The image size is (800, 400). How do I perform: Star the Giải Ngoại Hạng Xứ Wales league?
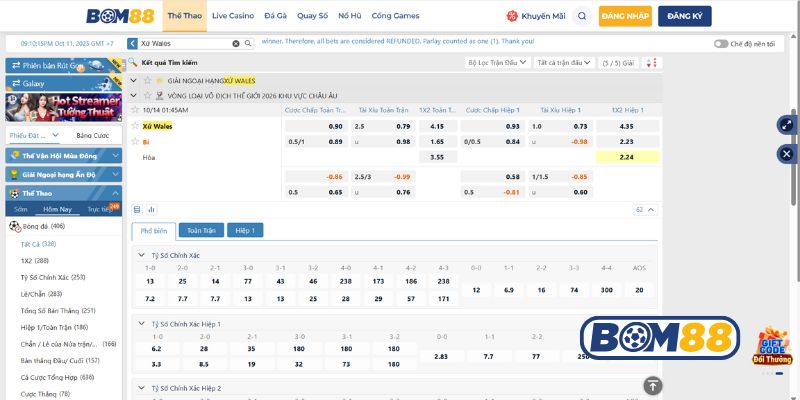tap(146, 79)
